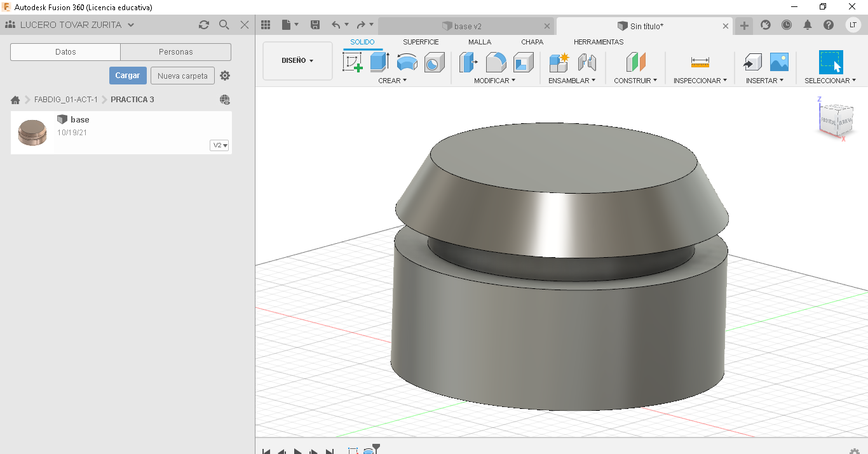Expand the MODIFICAR menu

pos(495,81)
